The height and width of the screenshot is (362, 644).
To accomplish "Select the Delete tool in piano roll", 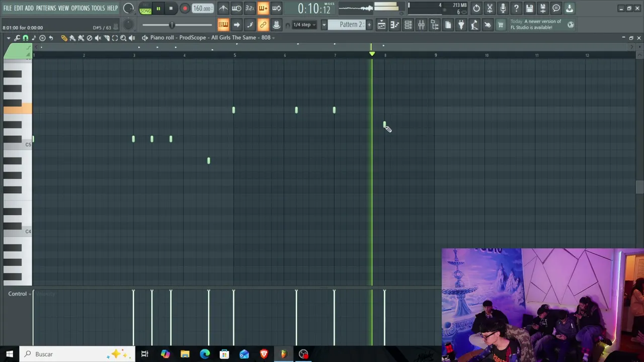I will point(90,38).
